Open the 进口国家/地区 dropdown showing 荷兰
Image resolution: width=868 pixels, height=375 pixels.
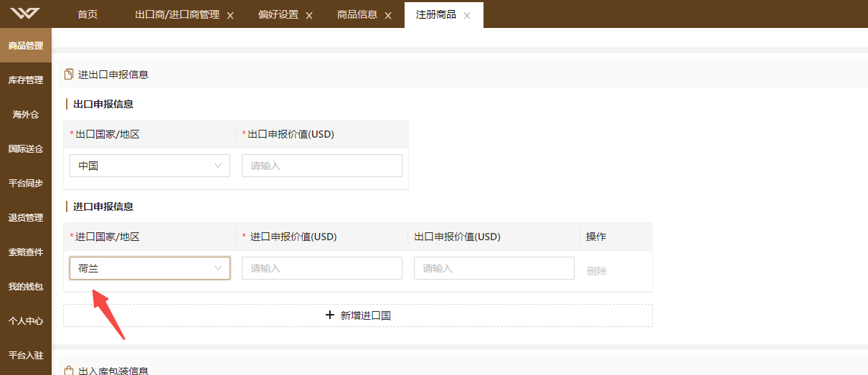tap(150, 268)
